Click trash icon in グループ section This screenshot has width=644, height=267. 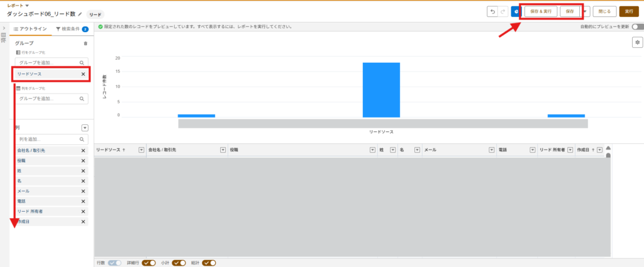pos(86,43)
